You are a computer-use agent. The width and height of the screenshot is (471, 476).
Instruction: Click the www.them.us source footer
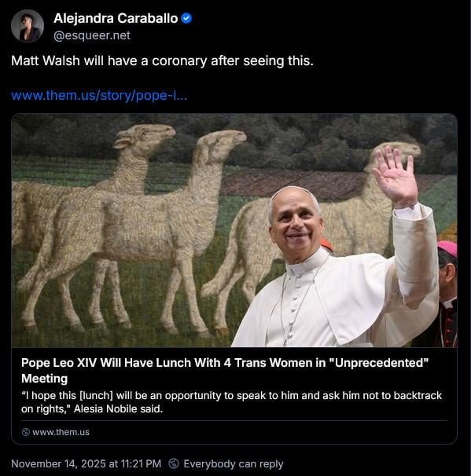coord(56,432)
